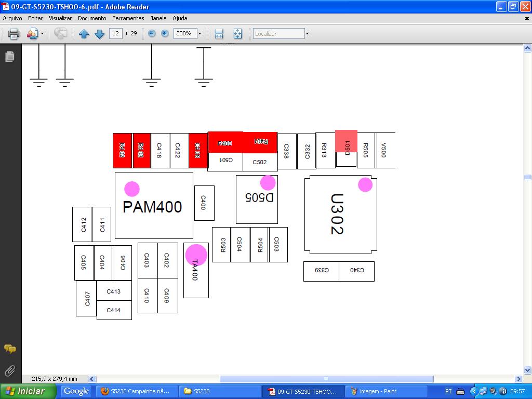Click the grayed comment review icon
This screenshot has height=399, width=532.
[60, 34]
